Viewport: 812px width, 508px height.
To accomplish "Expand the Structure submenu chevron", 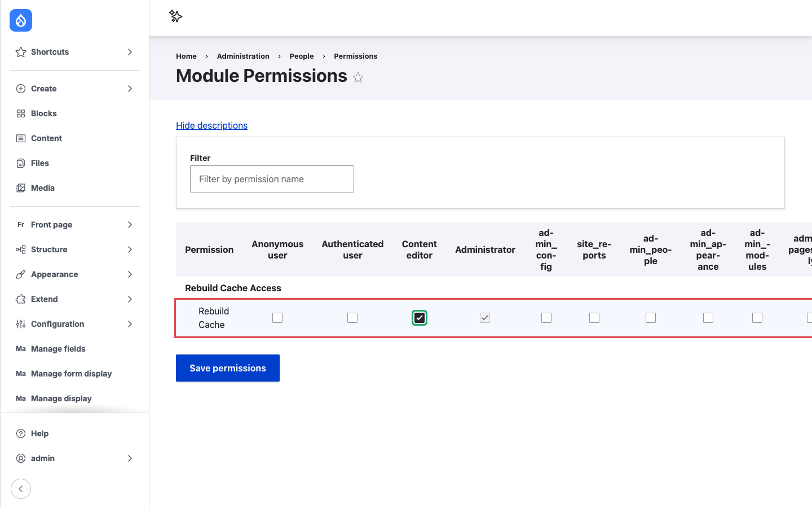I will tap(130, 249).
